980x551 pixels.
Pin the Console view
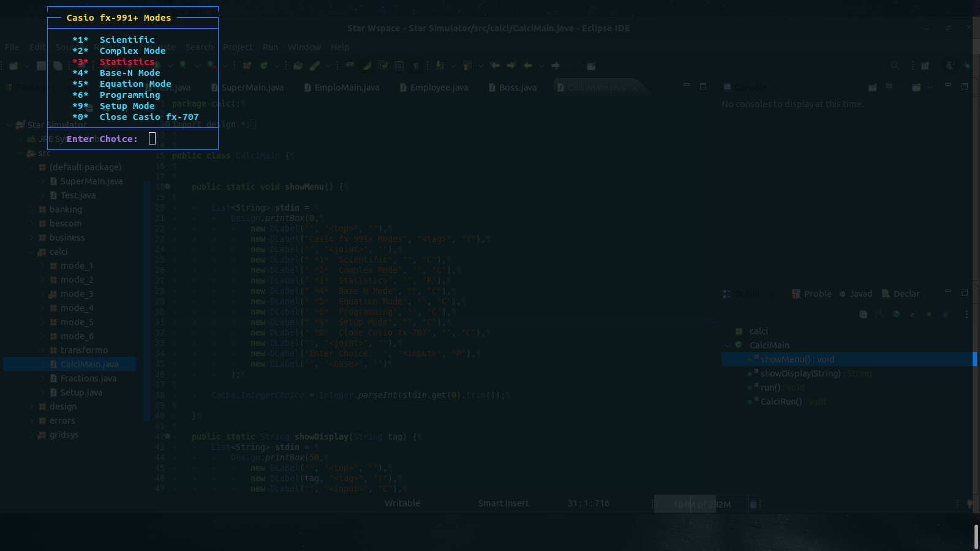coord(873,87)
